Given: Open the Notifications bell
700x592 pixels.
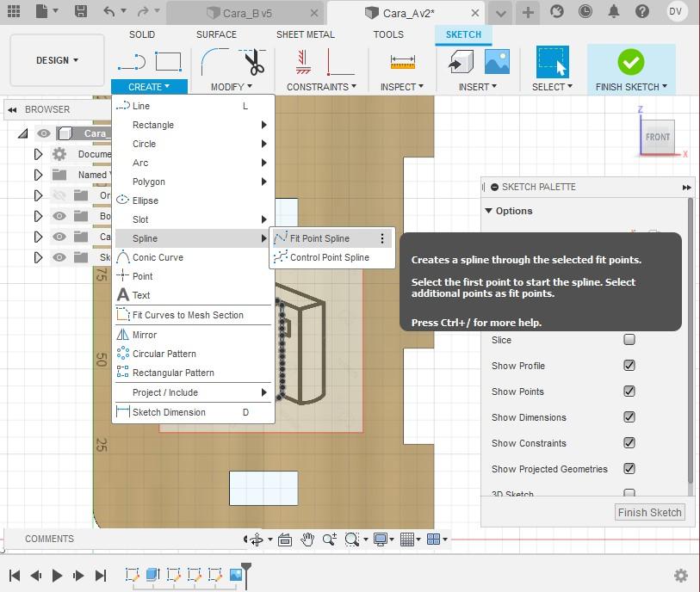Looking at the screenshot, I should coord(614,11).
